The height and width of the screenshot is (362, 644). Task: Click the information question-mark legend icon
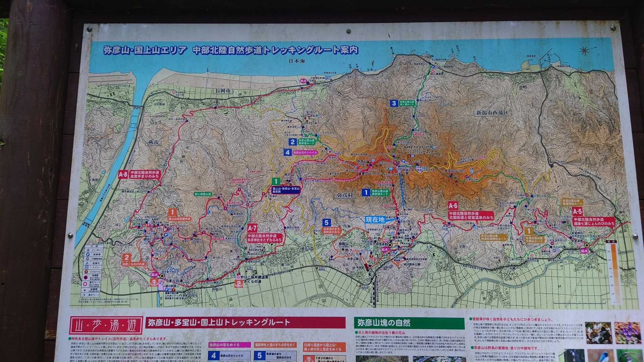(86, 272)
